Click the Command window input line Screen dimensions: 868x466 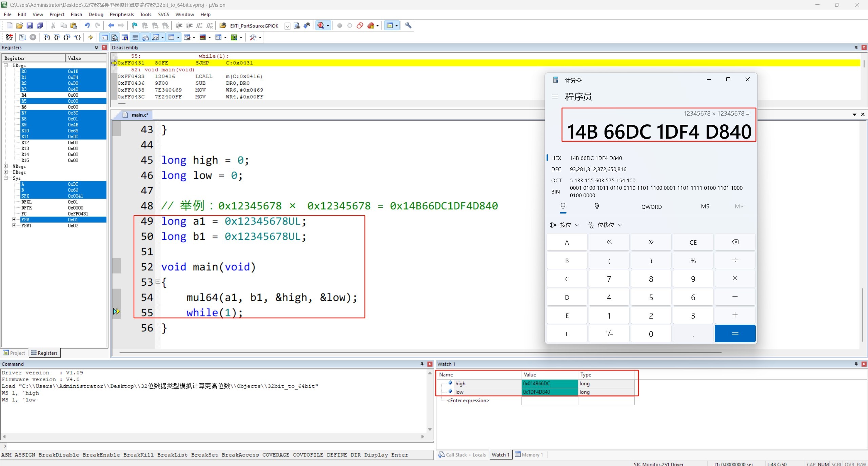coord(217,446)
